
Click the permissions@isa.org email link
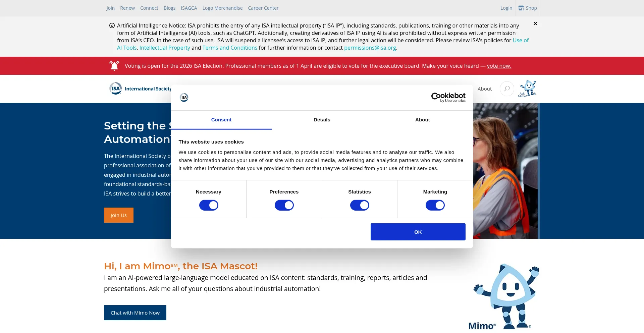(x=370, y=48)
